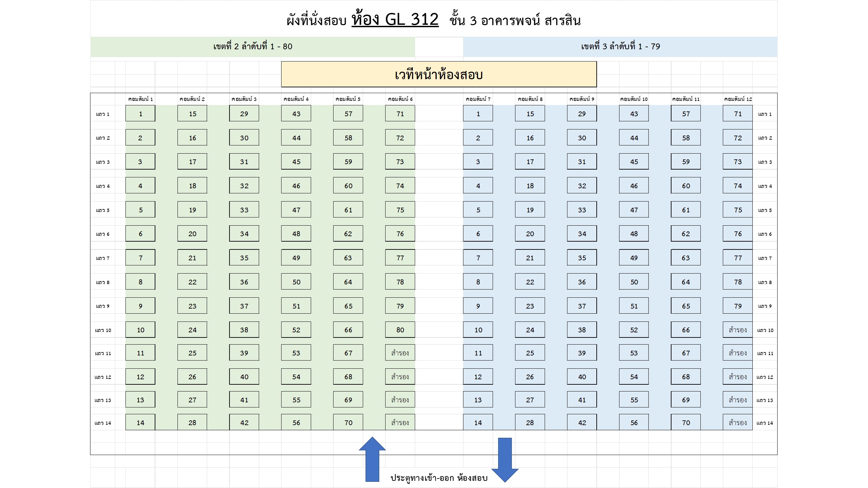
Task: Click the ประตูทางเข้า-ออก ห้องสอบ label
Action: [439, 478]
